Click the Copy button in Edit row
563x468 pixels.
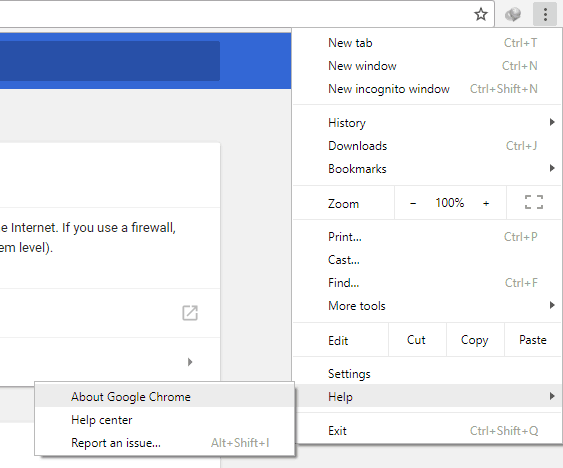(475, 340)
